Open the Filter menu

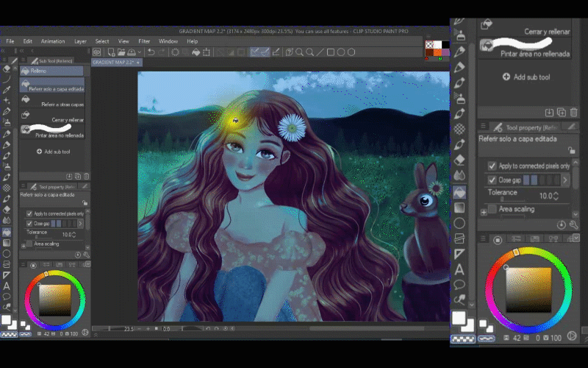144,41
